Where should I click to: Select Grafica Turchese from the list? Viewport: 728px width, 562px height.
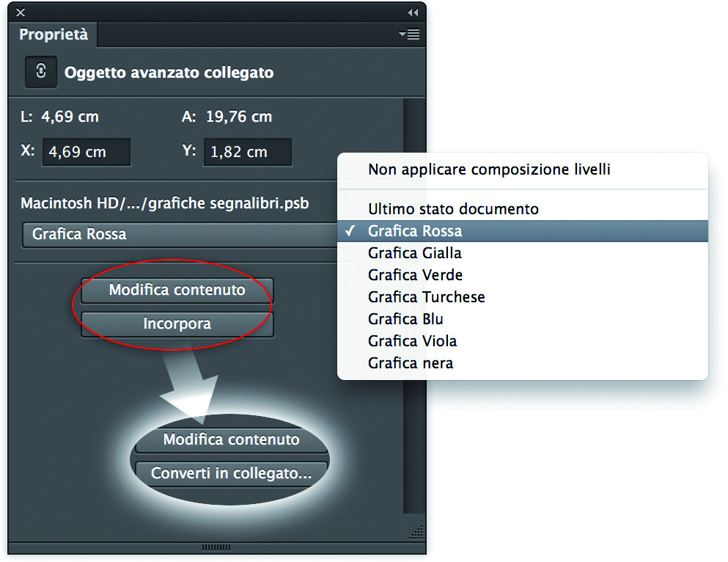523,297
